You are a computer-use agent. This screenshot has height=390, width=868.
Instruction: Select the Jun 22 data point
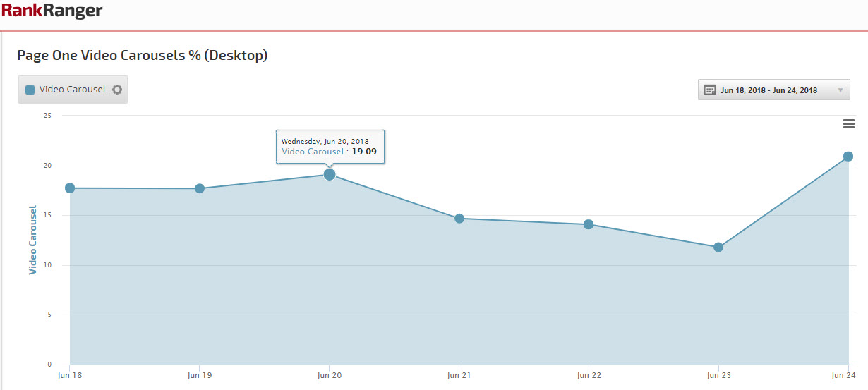coord(589,224)
